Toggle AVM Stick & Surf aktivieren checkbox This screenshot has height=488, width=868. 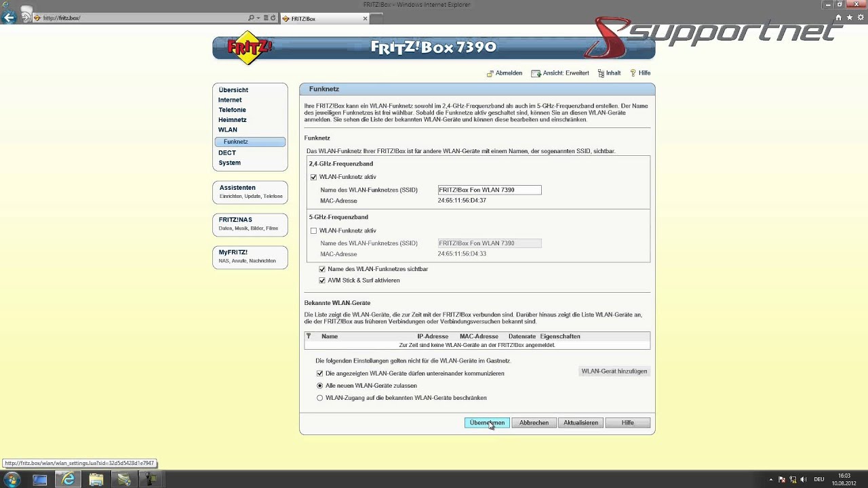322,280
